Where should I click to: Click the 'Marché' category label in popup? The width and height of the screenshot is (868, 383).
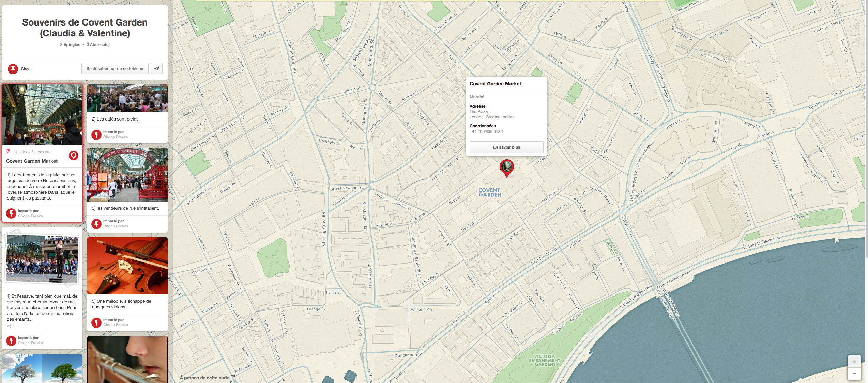pyautogui.click(x=477, y=97)
